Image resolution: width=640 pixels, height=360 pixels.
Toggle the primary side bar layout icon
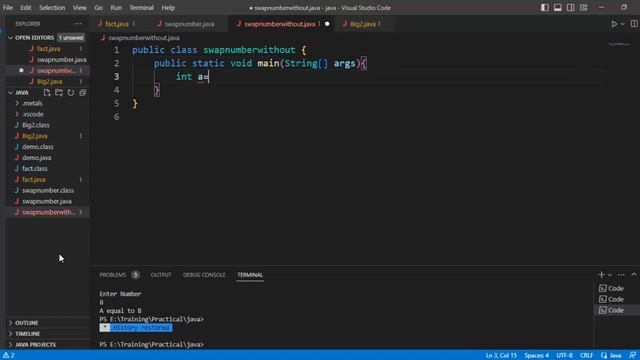pos(544,7)
